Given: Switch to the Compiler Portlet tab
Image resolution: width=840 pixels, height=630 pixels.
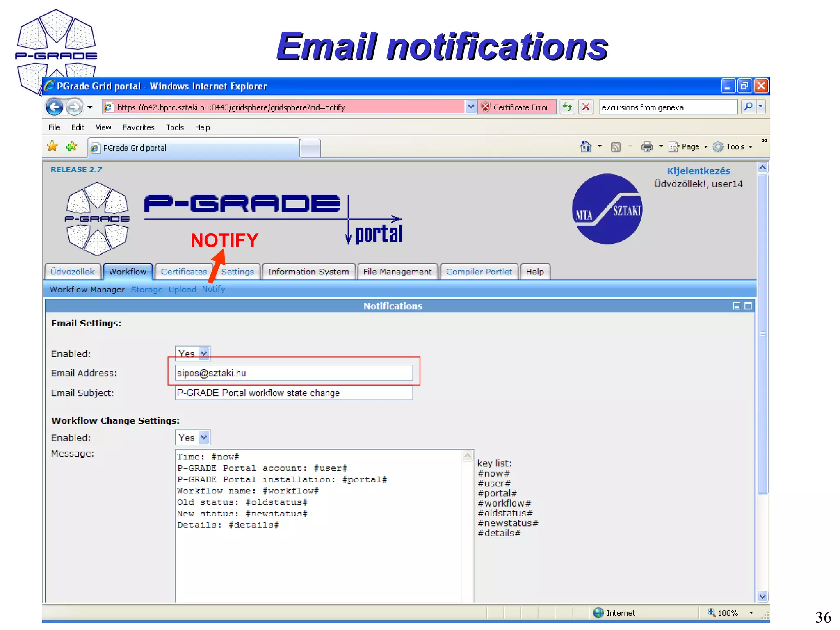Looking at the screenshot, I should tap(479, 272).
